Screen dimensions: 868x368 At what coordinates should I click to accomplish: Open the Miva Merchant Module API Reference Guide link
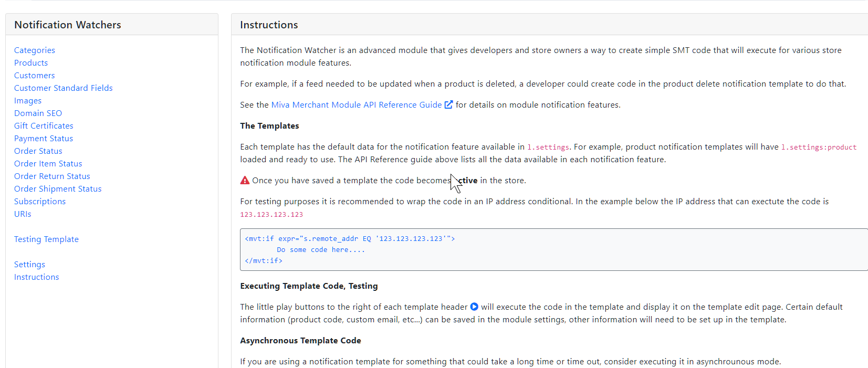(356, 105)
